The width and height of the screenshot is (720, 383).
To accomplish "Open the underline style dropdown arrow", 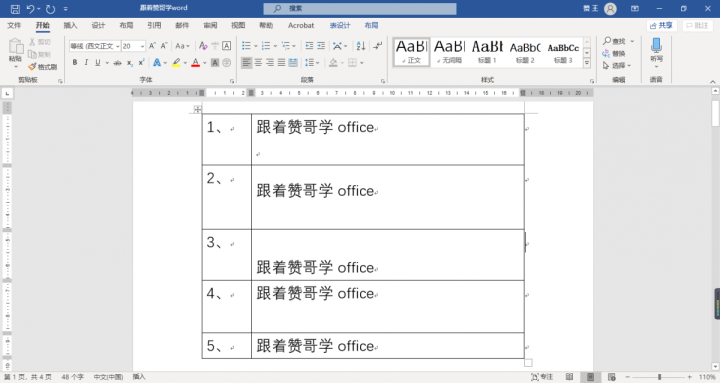I will click(107, 62).
